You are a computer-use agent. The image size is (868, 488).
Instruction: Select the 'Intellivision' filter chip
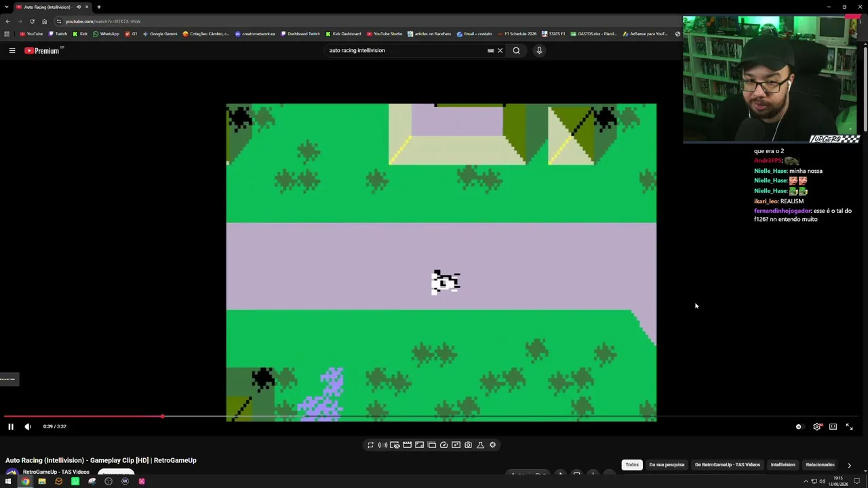[783, 465]
